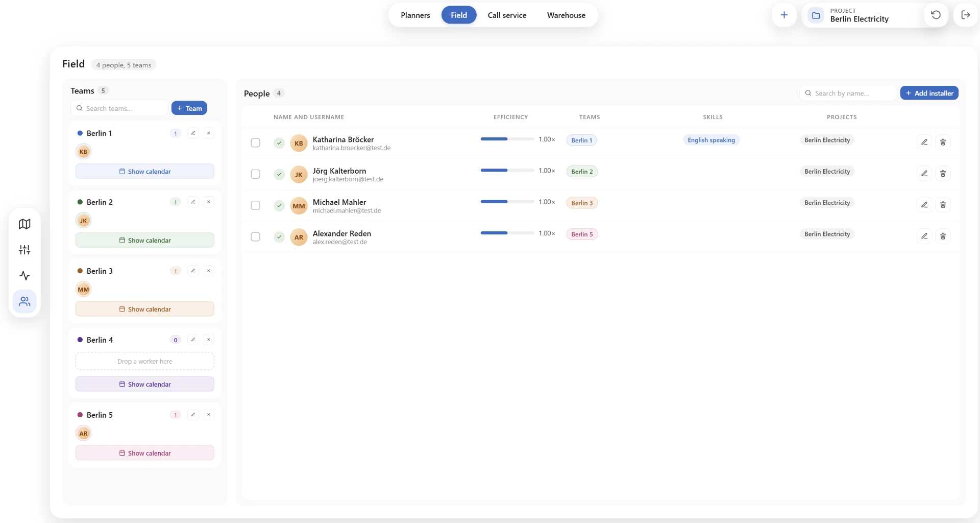Screen dimensions: 980x523
Task: Open the map view in the sidebar
Action: point(24,224)
